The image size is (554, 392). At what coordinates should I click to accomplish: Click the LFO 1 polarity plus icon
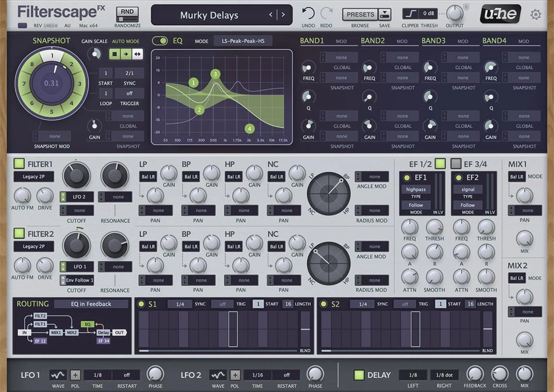click(x=75, y=375)
